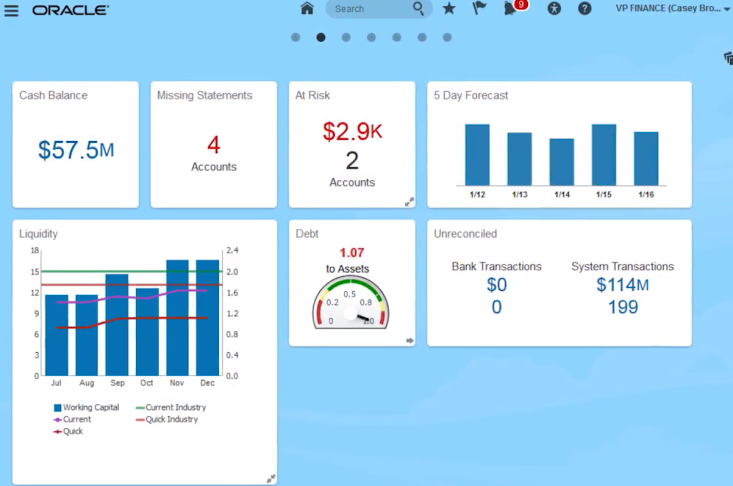Open the hamburger navigator menu
The image size is (733, 486).
click(12, 10)
